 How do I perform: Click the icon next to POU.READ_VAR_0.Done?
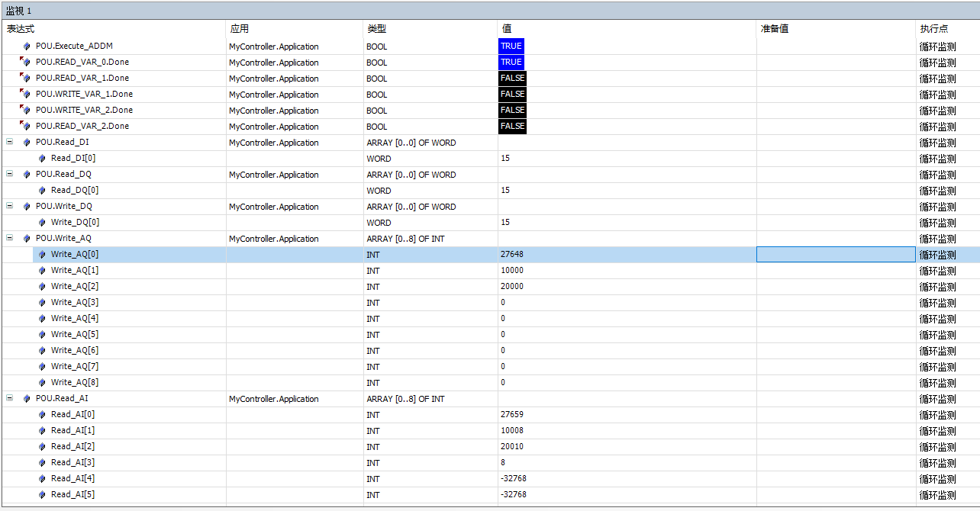click(26, 63)
